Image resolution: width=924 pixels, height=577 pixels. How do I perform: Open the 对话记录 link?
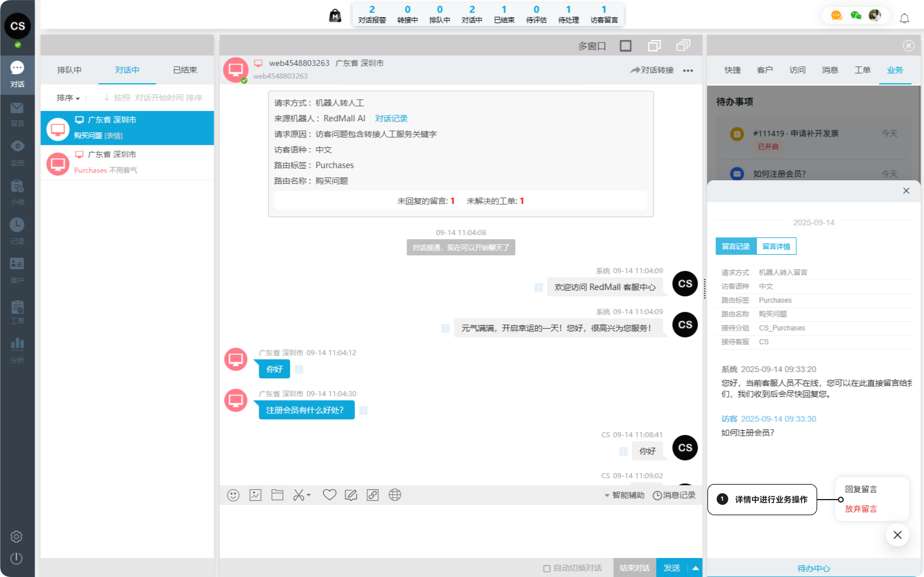(391, 118)
